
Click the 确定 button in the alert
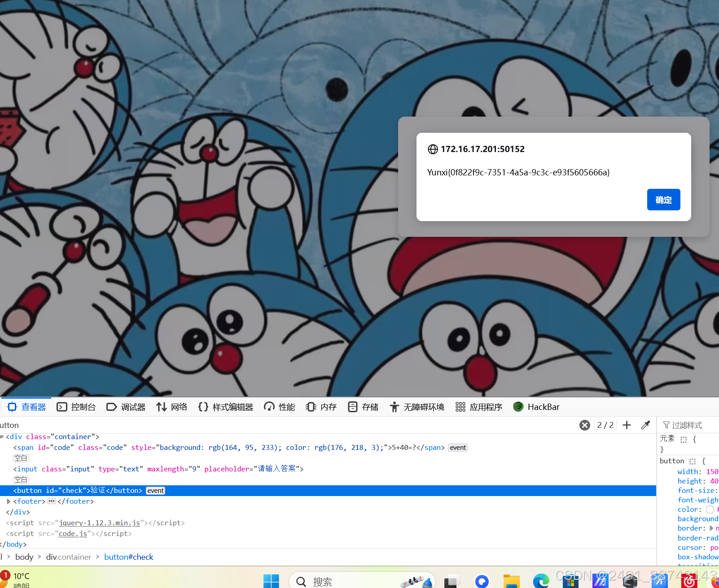[663, 200]
